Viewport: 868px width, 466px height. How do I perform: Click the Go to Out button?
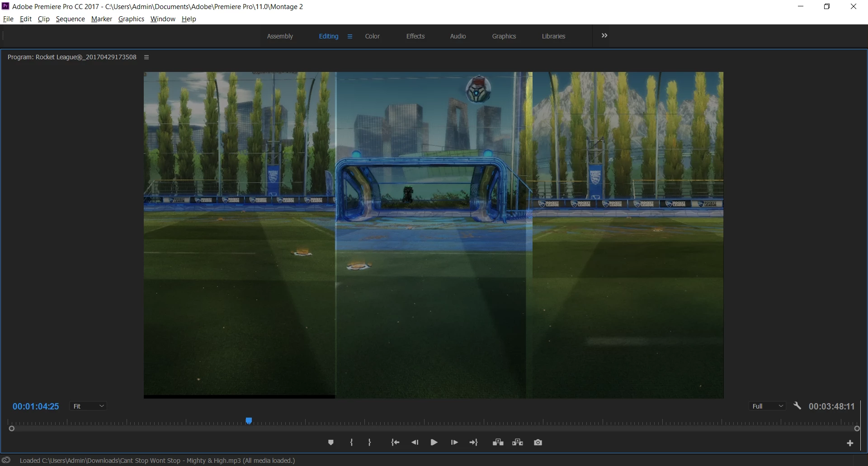coord(473,442)
